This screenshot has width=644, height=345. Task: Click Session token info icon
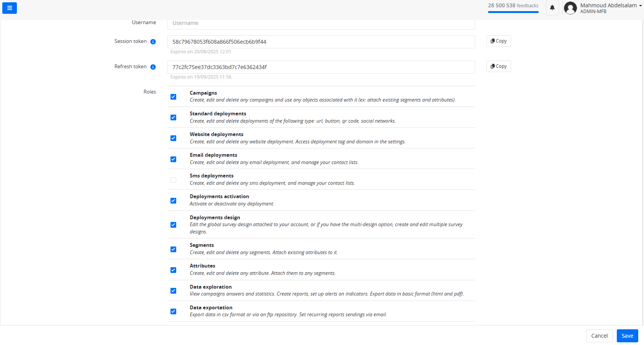point(153,42)
